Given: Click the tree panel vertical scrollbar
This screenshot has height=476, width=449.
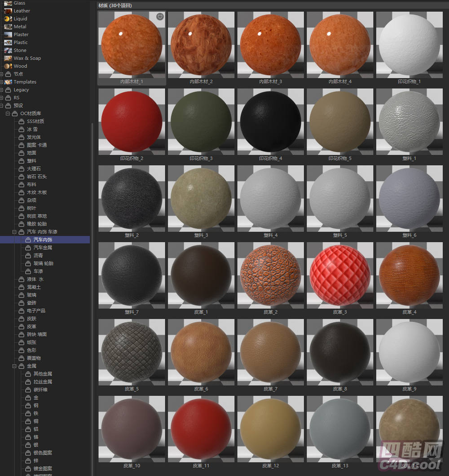Looking at the screenshot, I should (92, 269).
